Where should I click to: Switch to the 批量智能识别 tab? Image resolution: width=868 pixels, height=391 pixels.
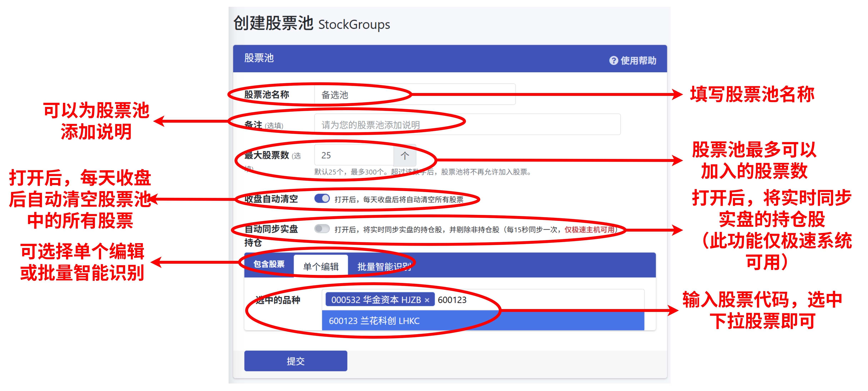[x=384, y=266]
